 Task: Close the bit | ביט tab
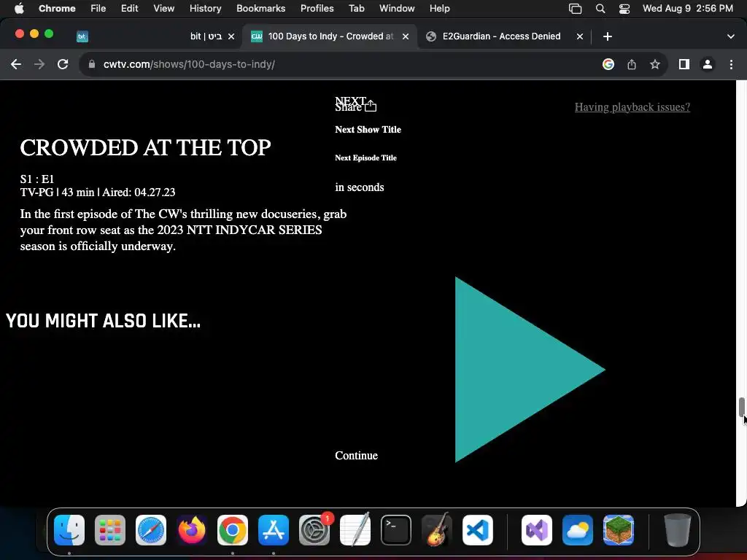coord(231,36)
